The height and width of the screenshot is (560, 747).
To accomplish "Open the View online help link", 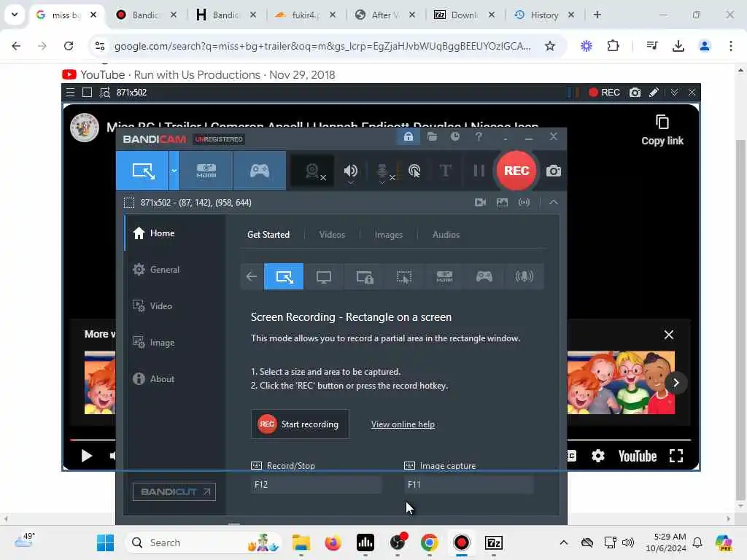I will click(x=403, y=424).
